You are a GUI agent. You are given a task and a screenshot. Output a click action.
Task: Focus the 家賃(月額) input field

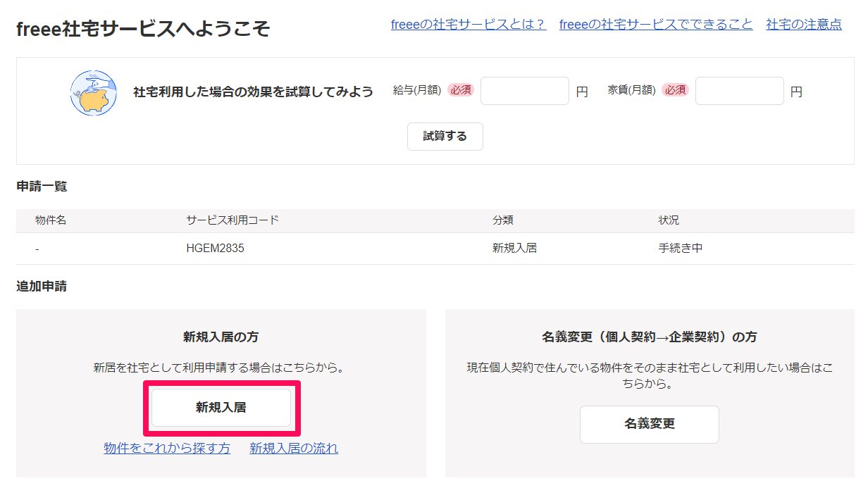pyautogui.click(x=740, y=91)
